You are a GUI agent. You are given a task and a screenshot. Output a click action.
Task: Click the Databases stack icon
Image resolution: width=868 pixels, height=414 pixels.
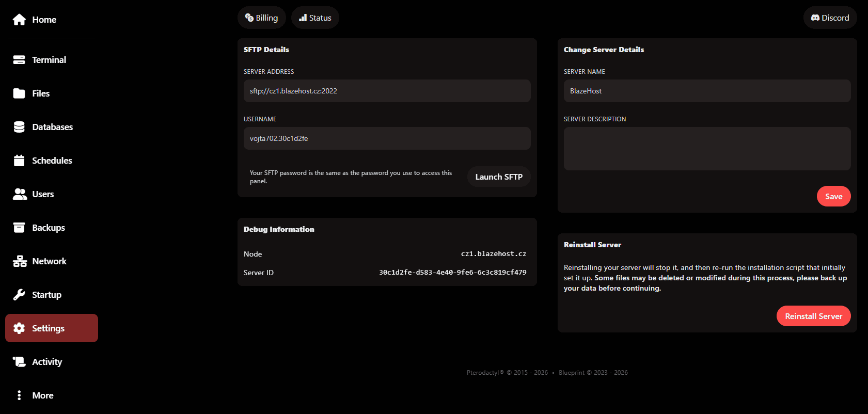coord(19,127)
